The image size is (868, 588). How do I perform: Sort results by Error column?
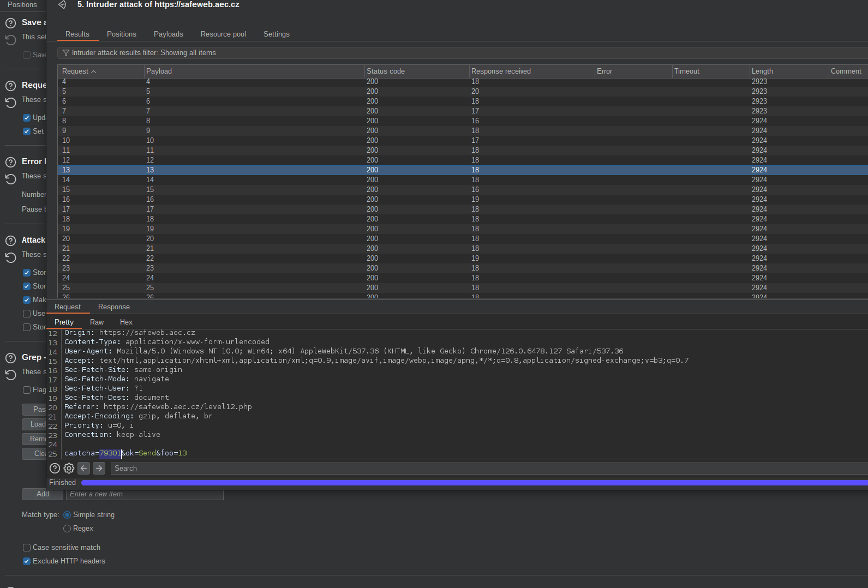coord(633,71)
